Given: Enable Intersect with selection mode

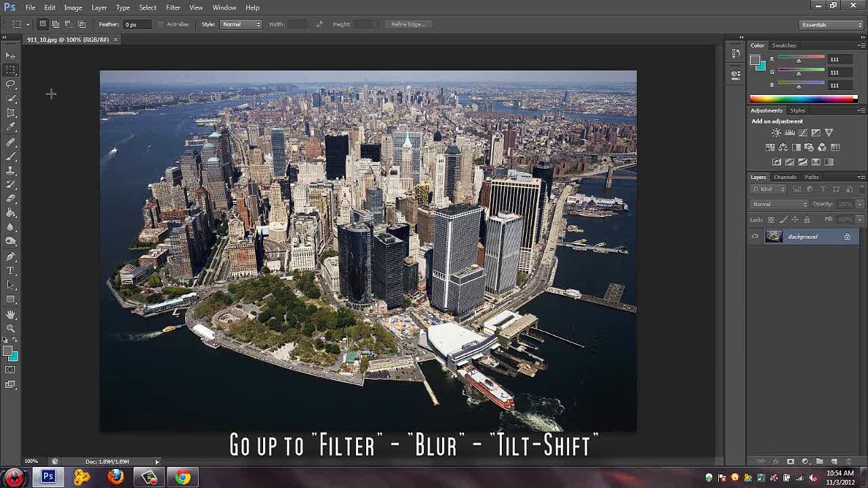Looking at the screenshot, I should (81, 24).
